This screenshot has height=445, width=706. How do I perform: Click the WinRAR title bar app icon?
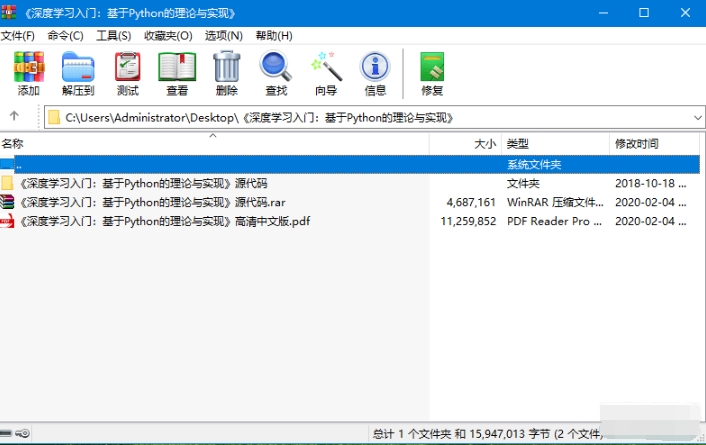tap(9, 12)
